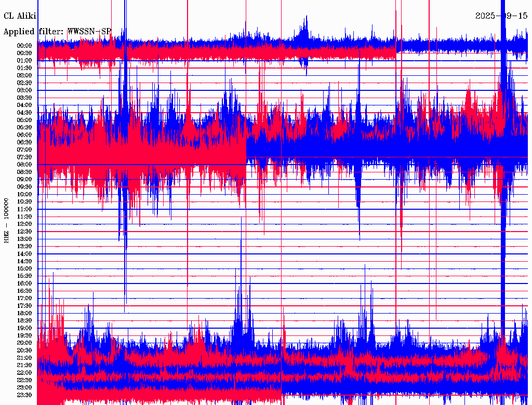The width and height of the screenshot is (532, 405).
Task: Click the 10:30 time label
Action: 24,202
